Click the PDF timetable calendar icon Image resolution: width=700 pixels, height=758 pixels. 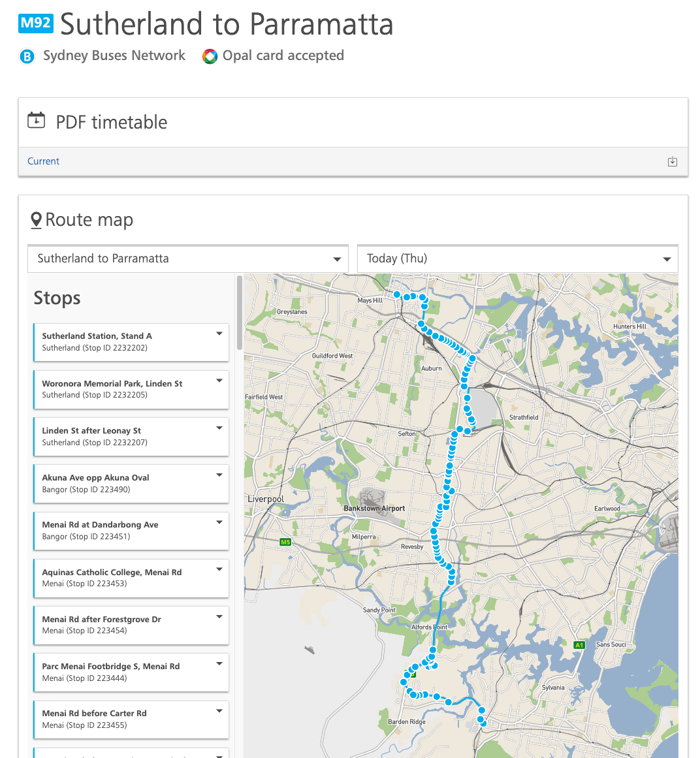pyautogui.click(x=37, y=120)
